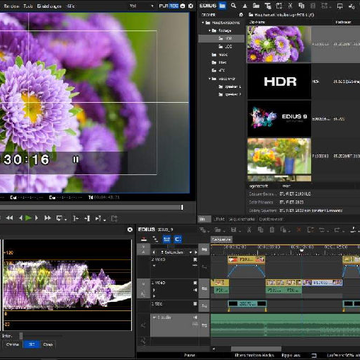Click the Insert to timeline icon
Viewport: 360px width, 360px height.
click(x=98, y=218)
